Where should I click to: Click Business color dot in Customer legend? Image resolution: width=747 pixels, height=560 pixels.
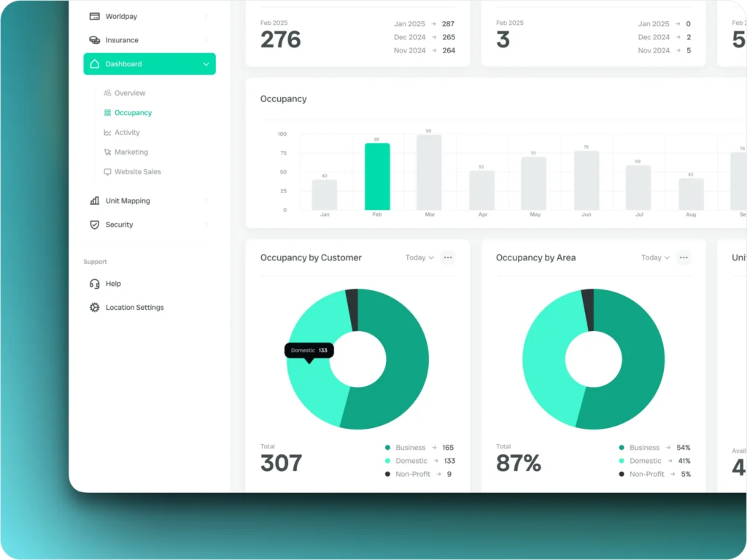387,448
